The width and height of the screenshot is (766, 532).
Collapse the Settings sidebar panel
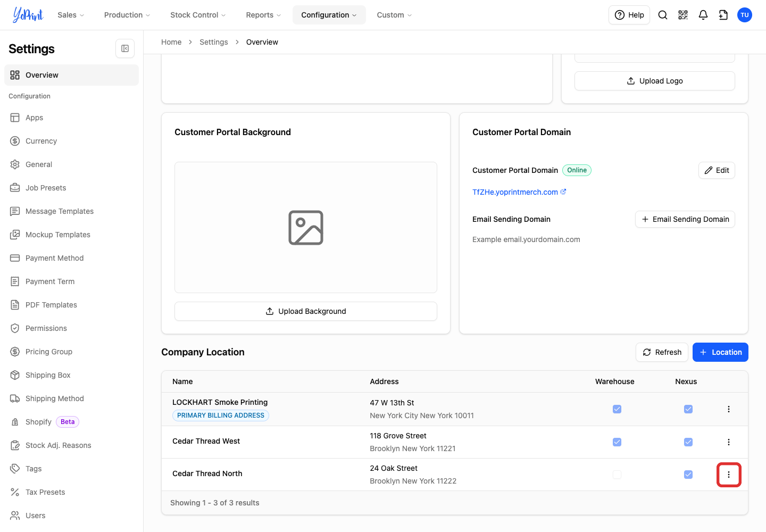click(125, 48)
